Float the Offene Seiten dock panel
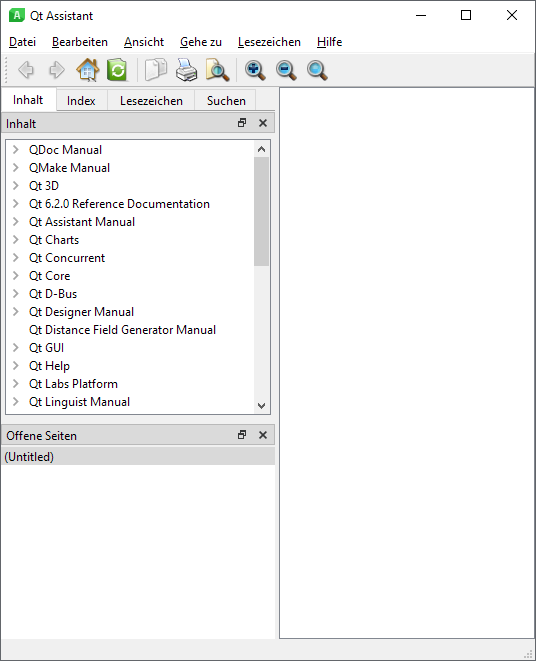The image size is (536, 661). tap(242, 435)
